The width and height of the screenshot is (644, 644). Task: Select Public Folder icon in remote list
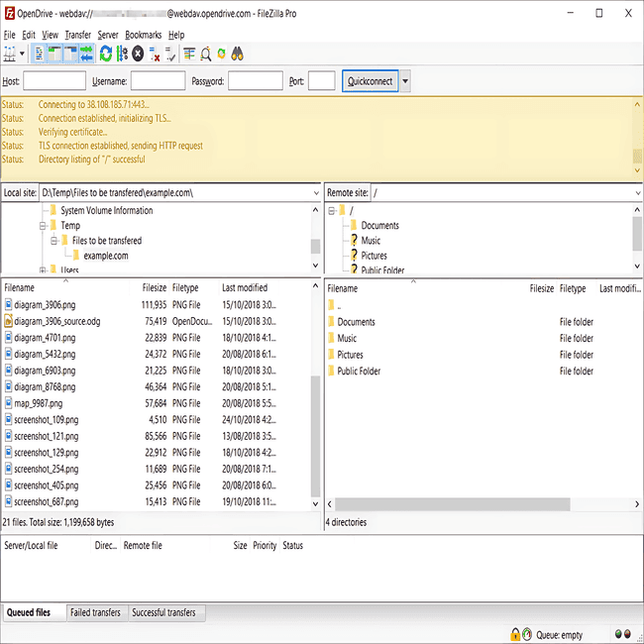pyautogui.click(x=332, y=371)
